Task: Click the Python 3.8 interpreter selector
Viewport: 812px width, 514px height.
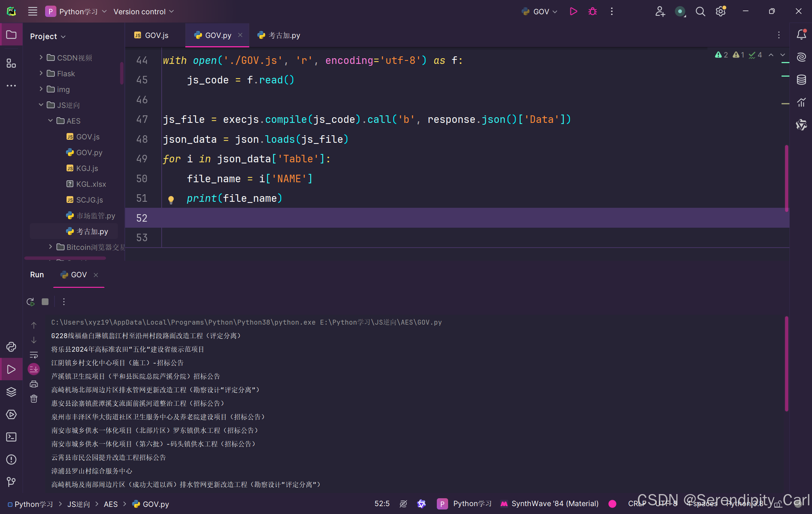Action: (x=744, y=504)
